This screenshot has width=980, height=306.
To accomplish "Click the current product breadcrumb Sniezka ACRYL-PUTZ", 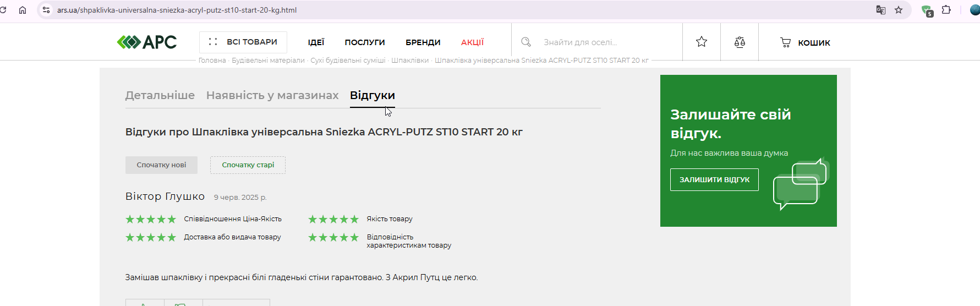I will point(541,61).
